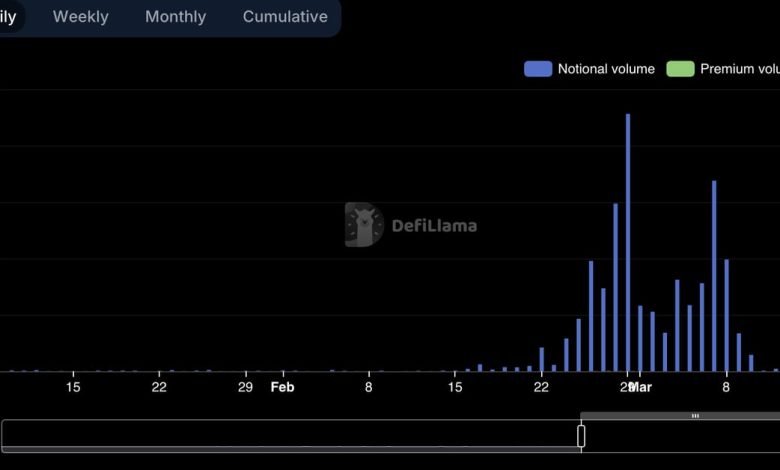Toggle the Notional volume series label

[606, 69]
